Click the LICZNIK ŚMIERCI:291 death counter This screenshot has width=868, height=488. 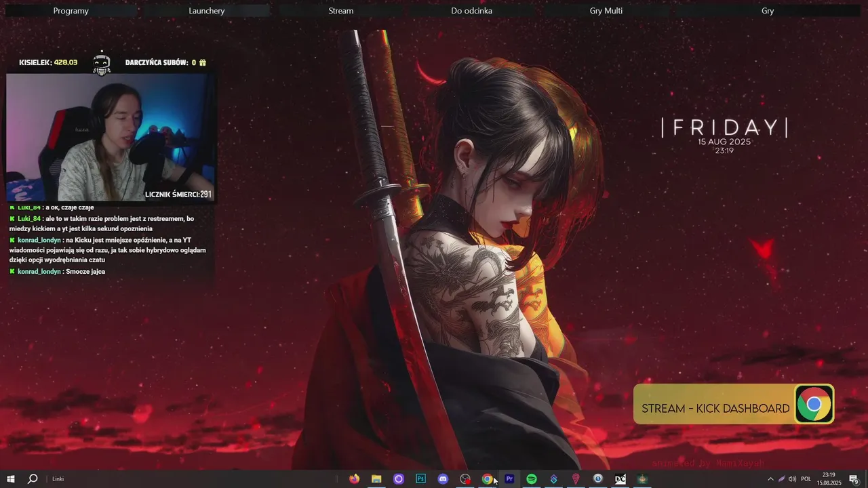point(178,195)
